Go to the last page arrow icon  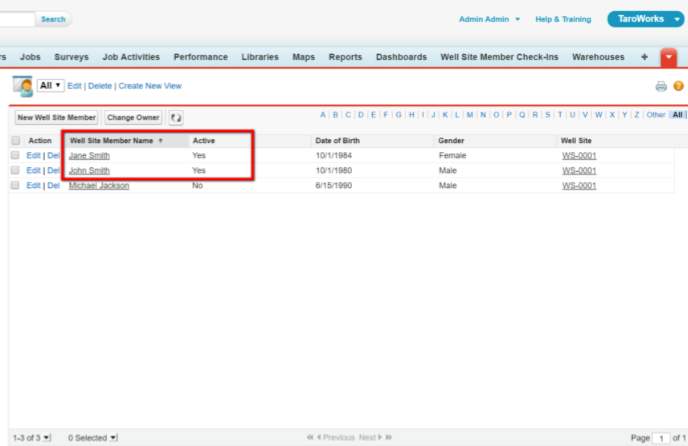pyautogui.click(x=388, y=438)
